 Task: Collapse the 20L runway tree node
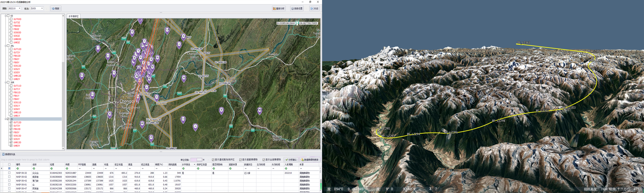pyautogui.click(x=5, y=46)
